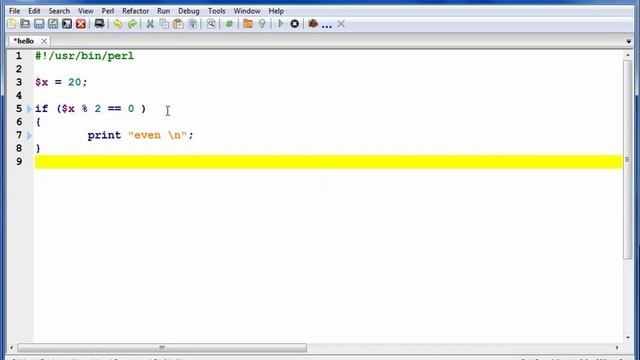Click the horizontal scrollbar right arrow
Screen dimensions: 640x360
pos(617,348)
